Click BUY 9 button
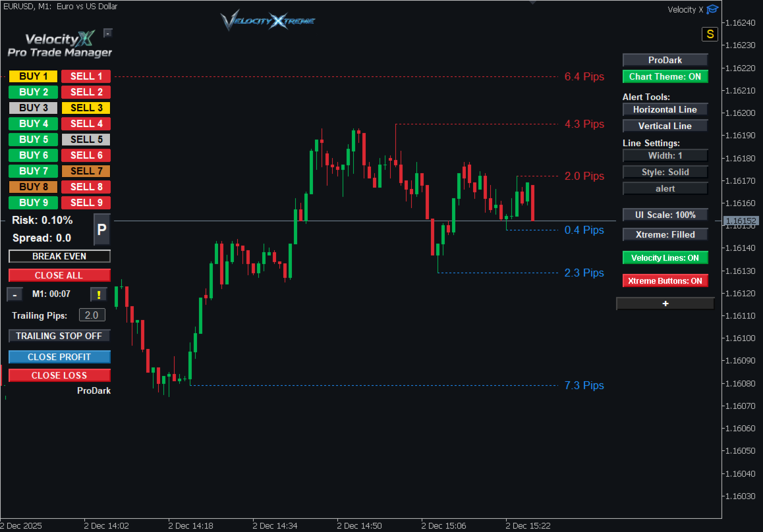The width and height of the screenshot is (763, 532). 33,203
